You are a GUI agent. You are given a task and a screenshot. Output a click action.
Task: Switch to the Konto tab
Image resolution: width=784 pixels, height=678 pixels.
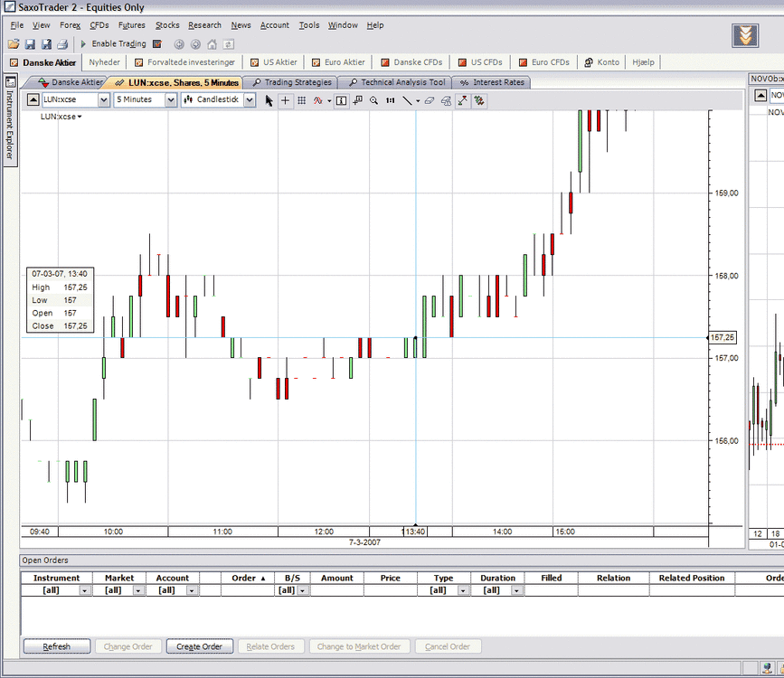(602, 62)
